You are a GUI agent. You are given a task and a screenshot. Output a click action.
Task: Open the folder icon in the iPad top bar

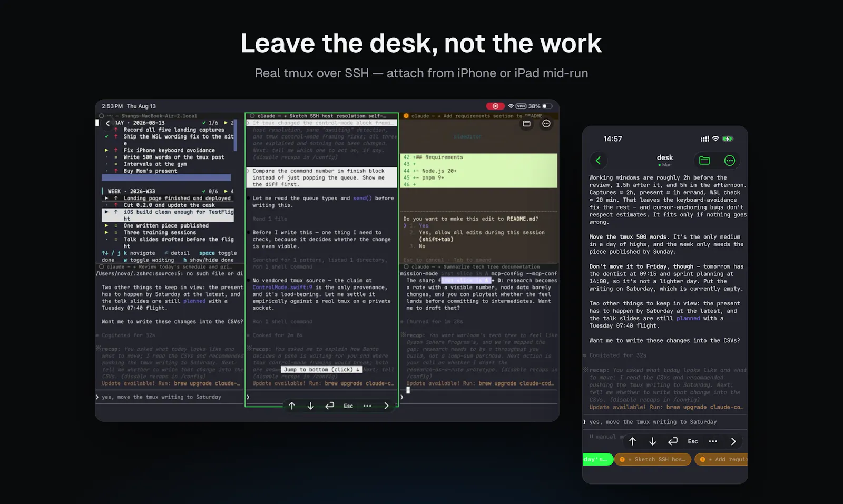[526, 123]
